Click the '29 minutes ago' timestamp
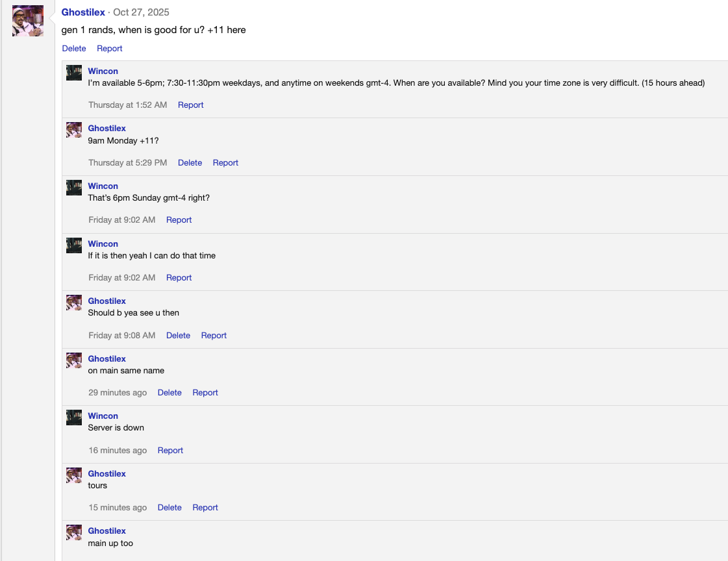 pyautogui.click(x=118, y=392)
